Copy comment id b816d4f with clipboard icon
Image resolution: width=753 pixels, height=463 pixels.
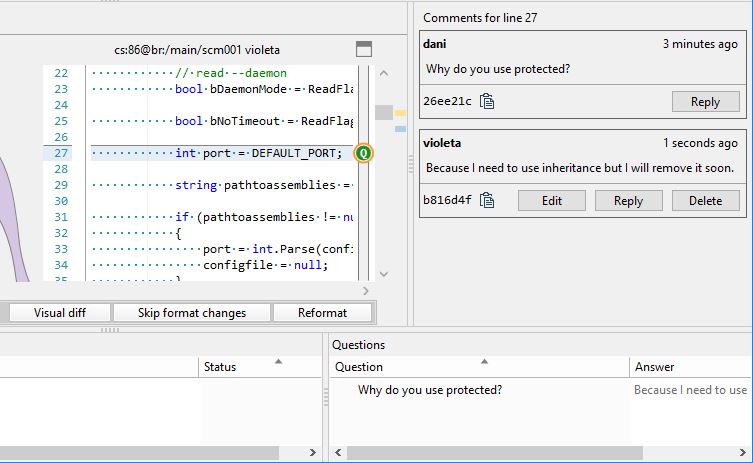(x=486, y=200)
